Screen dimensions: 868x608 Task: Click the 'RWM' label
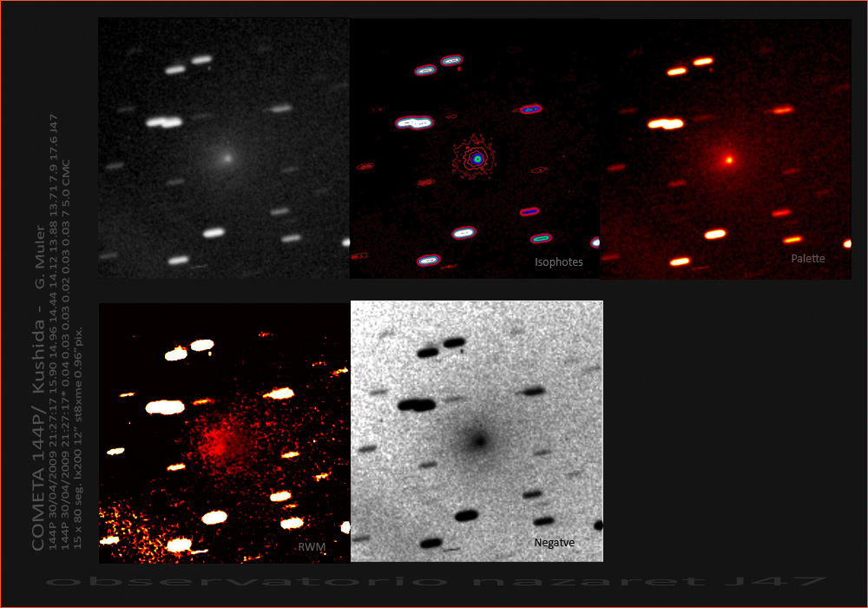[312, 547]
